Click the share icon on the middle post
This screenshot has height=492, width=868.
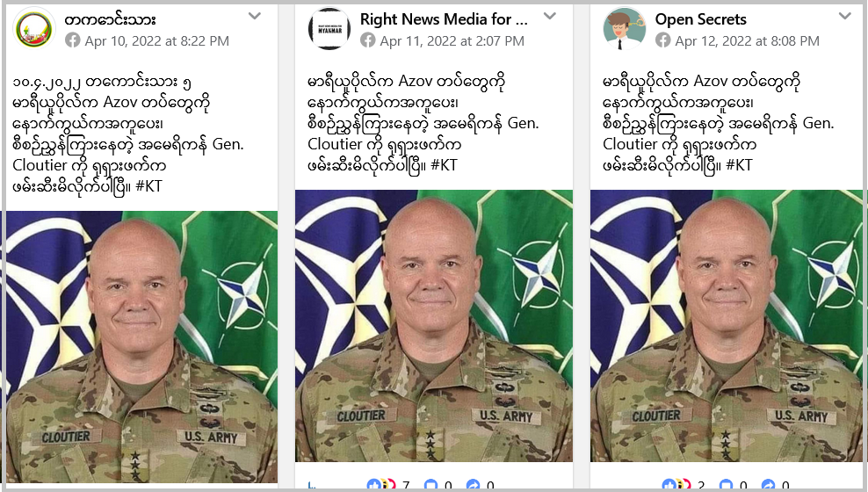tap(474, 485)
